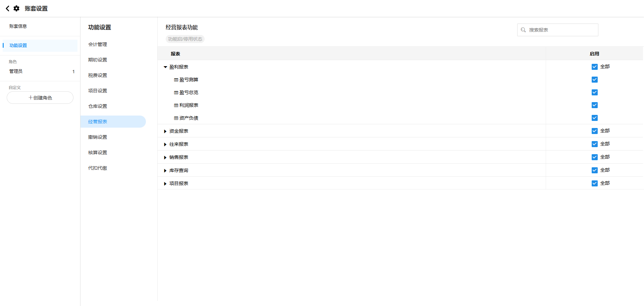Viewport: 644px width, 306px height.
Task: Click the table icon beside 利润报表
Action: pos(176,105)
